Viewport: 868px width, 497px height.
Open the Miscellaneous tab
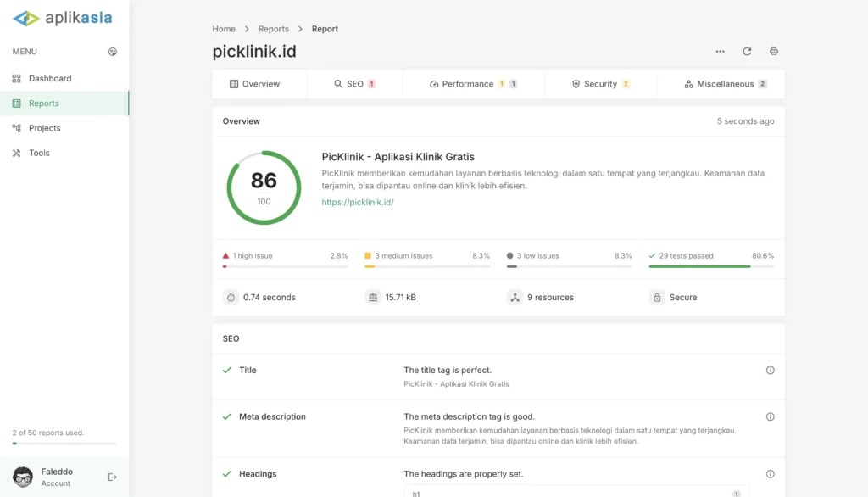tap(725, 84)
